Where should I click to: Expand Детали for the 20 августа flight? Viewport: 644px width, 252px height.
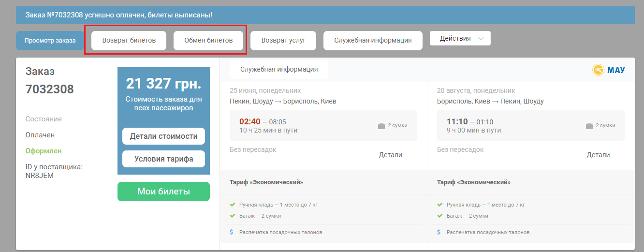[598, 155]
